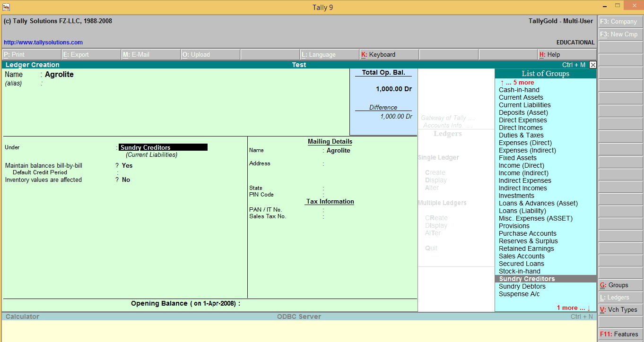644x342 pixels.
Task: Open the E-Mail button
Action: point(151,54)
